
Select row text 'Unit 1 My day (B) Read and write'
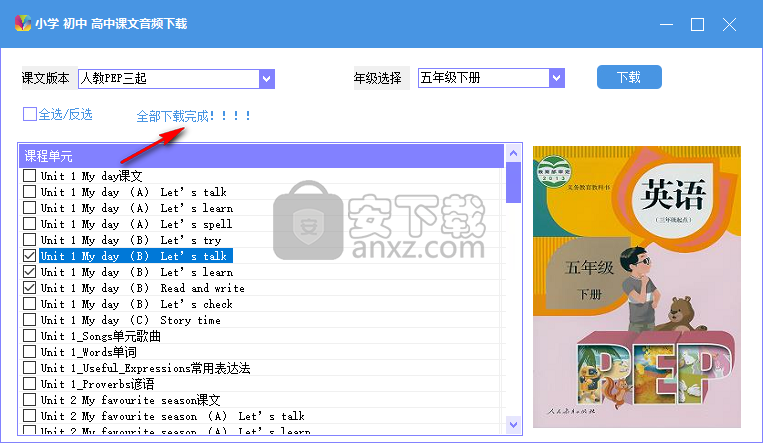(x=143, y=288)
